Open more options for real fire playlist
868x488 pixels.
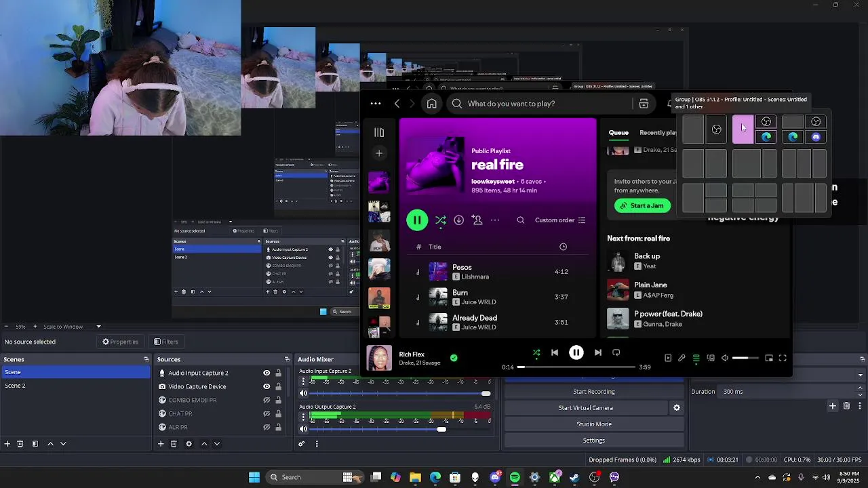click(495, 220)
